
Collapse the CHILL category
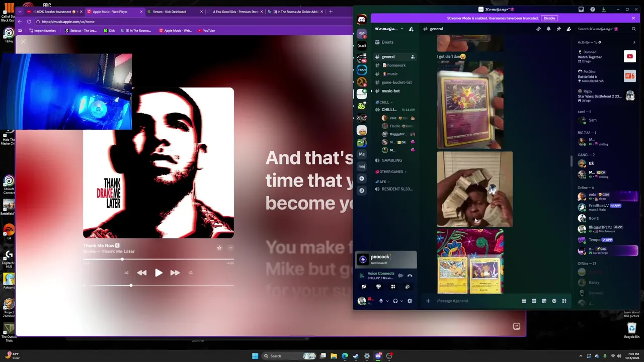384,102
